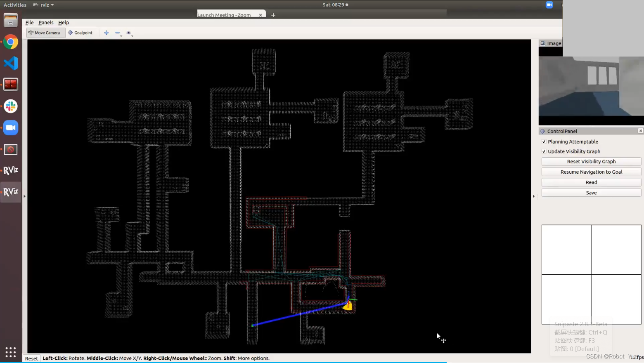Open the Help menu
The height and width of the screenshot is (363, 644).
(x=64, y=23)
